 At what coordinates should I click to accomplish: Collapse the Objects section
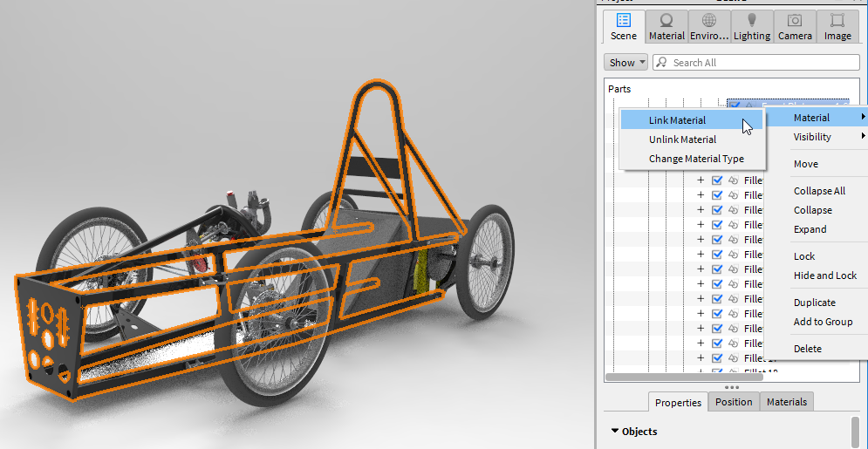coord(615,431)
